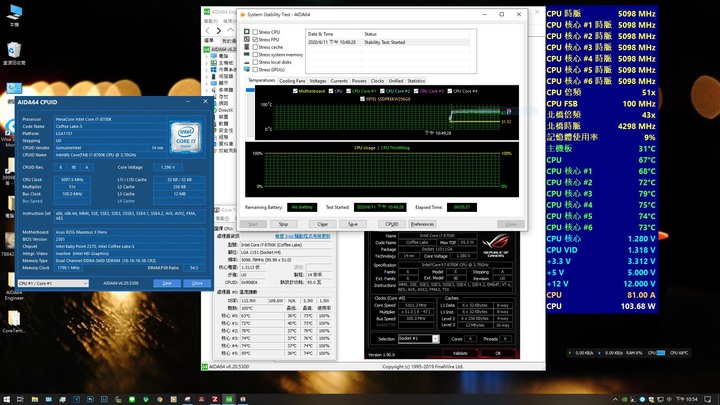Click the Stress system memory RAM icon

click(x=247, y=54)
